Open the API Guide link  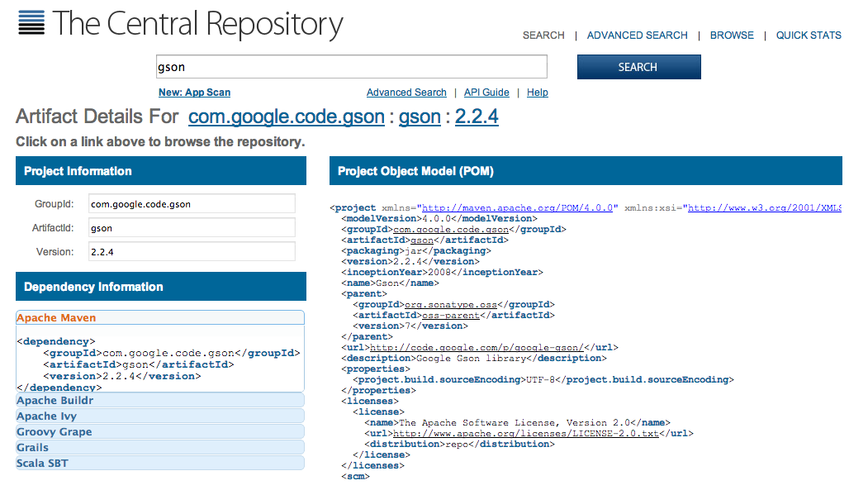486,93
